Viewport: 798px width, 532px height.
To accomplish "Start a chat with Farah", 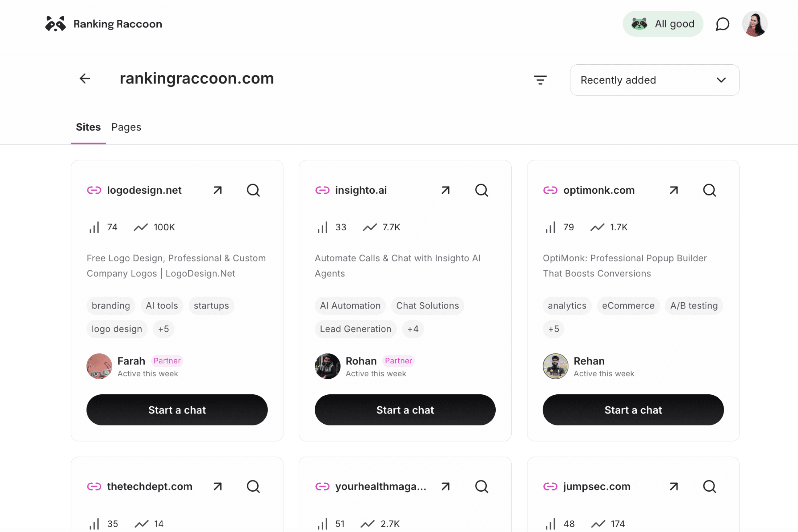I will 177,410.
